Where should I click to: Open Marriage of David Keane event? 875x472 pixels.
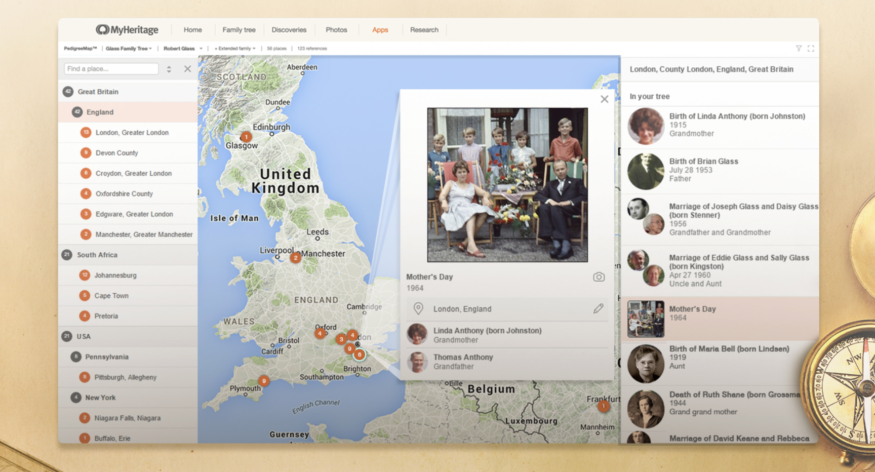720,438
